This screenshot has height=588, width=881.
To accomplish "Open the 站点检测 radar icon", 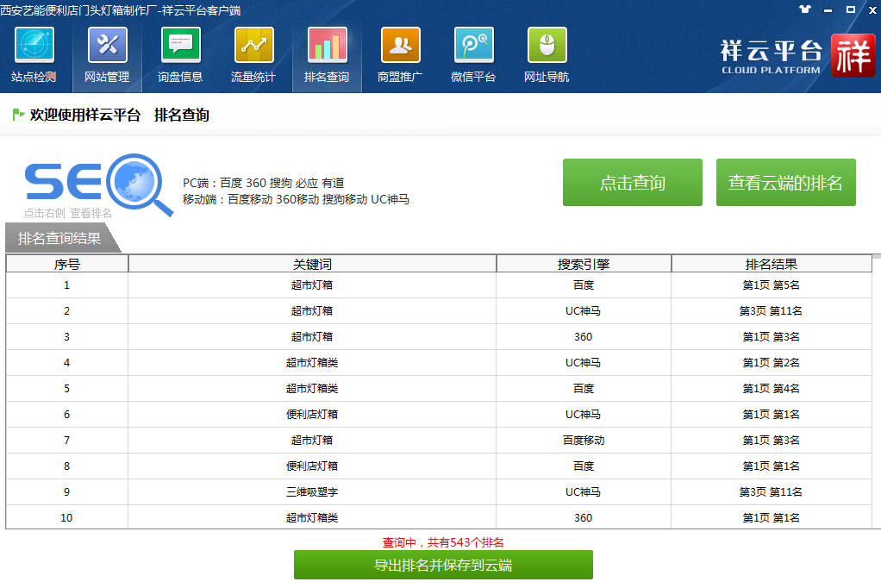I will [34, 46].
